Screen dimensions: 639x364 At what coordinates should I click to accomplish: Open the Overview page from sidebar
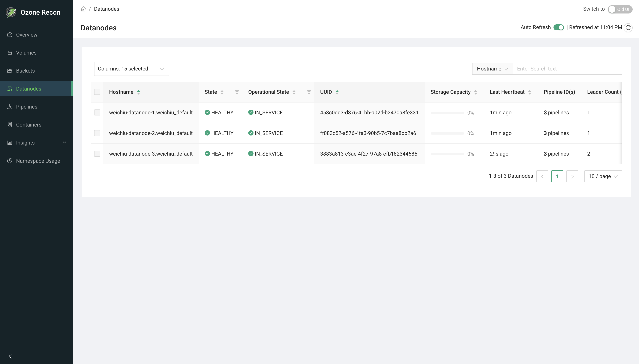[26, 34]
